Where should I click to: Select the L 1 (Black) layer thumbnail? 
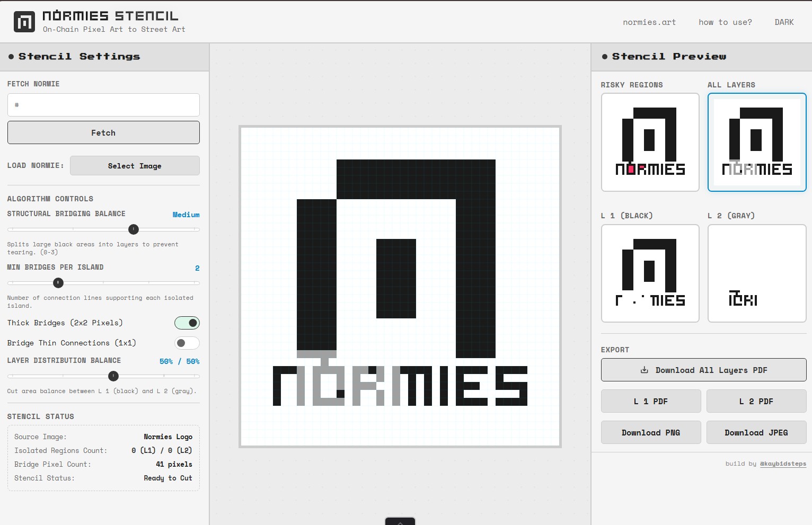coord(650,273)
